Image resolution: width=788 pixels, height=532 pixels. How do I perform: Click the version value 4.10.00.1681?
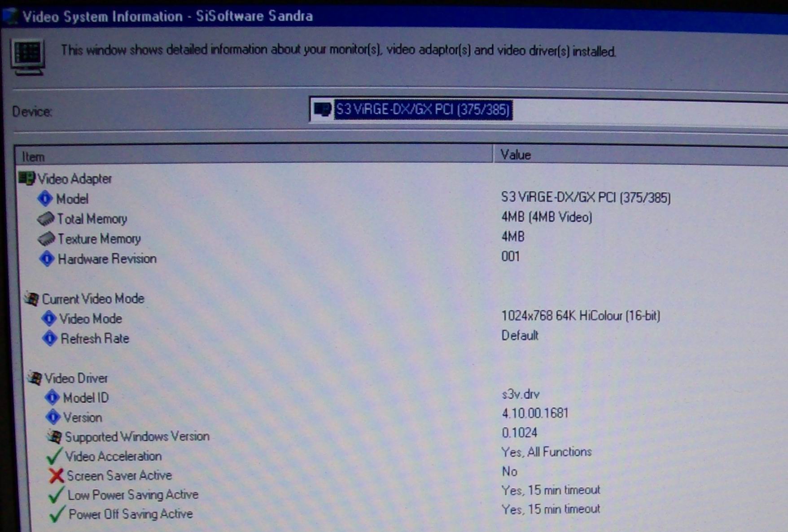click(535, 413)
